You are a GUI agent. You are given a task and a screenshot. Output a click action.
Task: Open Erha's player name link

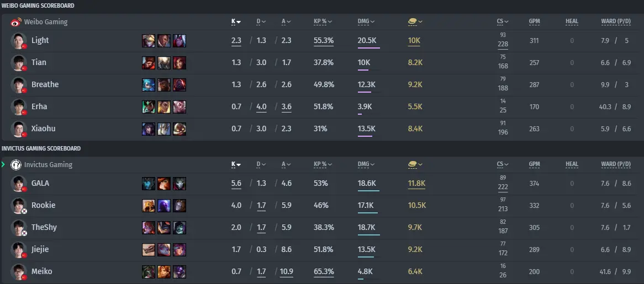click(x=39, y=106)
